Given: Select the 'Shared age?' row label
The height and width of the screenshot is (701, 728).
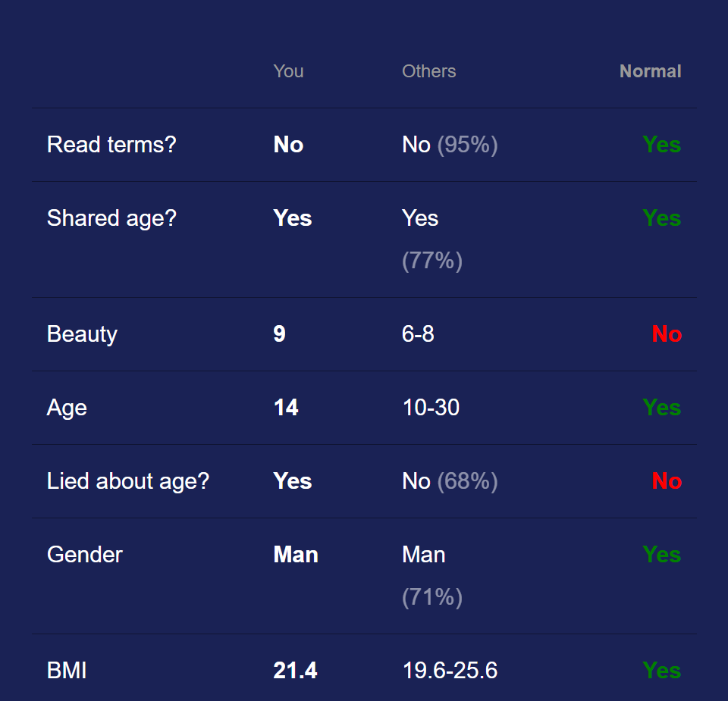Looking at the screenshot, I should 112,218.
